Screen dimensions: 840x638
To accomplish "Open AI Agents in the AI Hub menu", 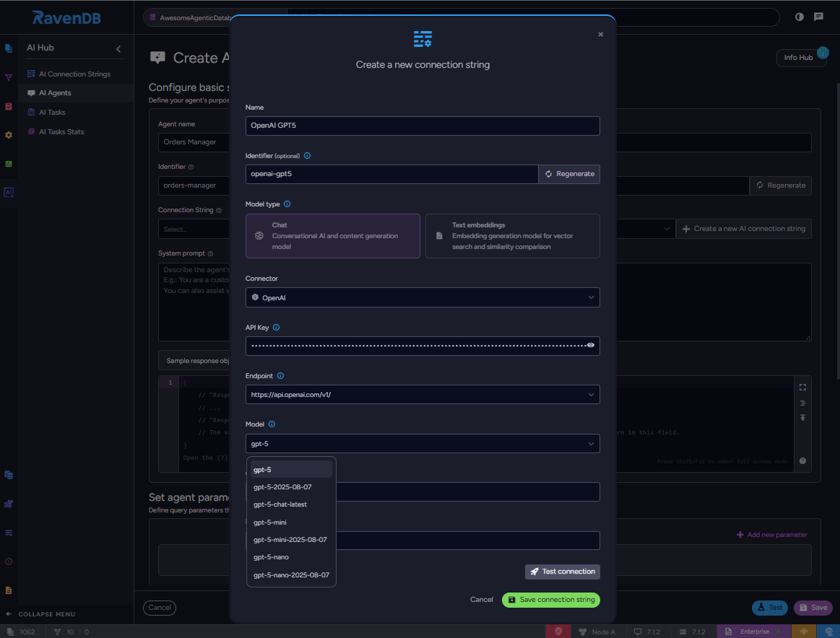I will click(76, 93).
